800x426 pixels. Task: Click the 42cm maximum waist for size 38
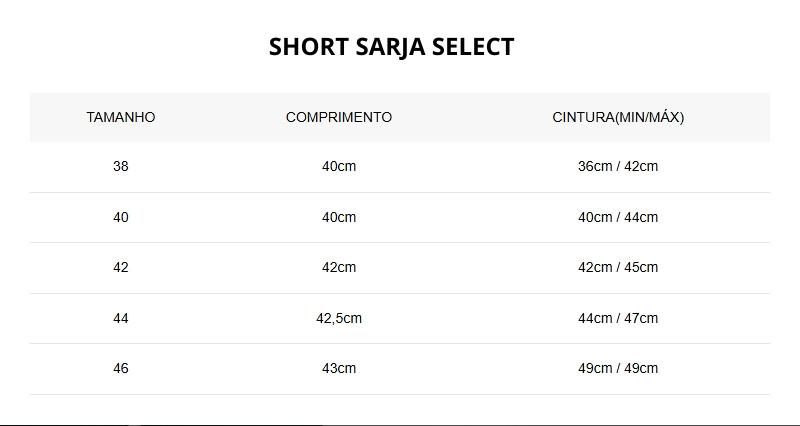coord(641,166)
